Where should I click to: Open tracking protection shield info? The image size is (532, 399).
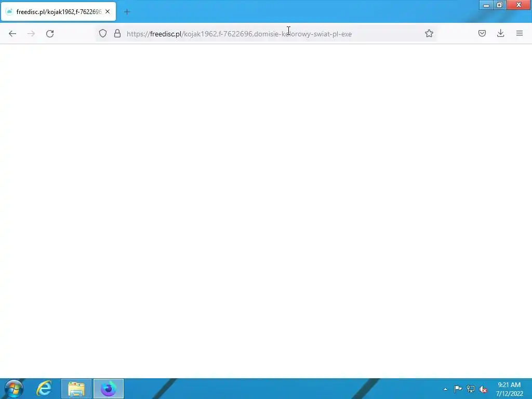[103, 34]
